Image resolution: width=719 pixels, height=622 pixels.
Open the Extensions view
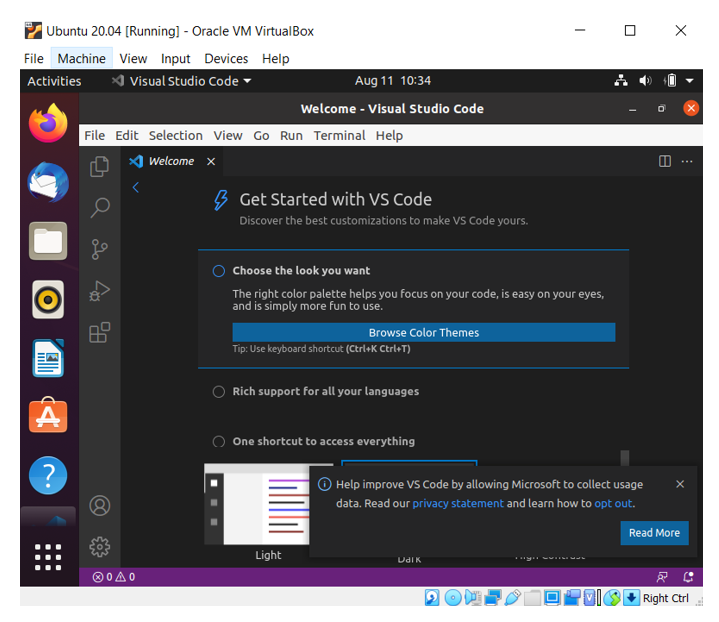pyautogui.click(x=100, y=332)
